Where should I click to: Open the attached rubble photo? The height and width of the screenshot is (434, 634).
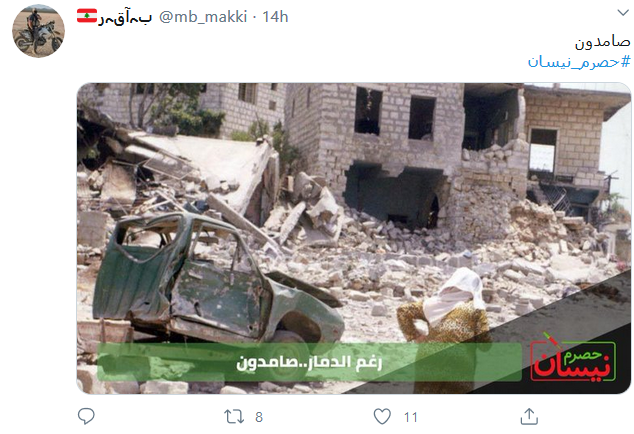[x=354, y=238]
